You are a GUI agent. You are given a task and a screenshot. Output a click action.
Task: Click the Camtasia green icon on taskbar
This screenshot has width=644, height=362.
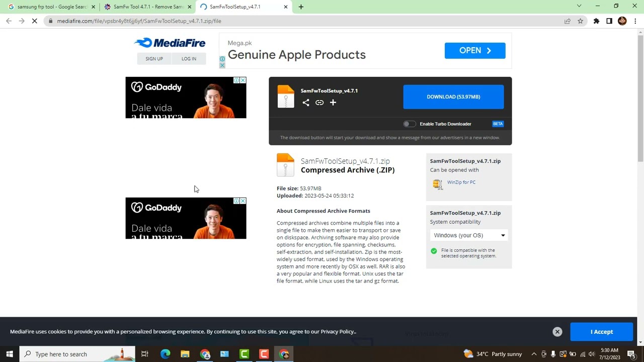pos(245,354)
